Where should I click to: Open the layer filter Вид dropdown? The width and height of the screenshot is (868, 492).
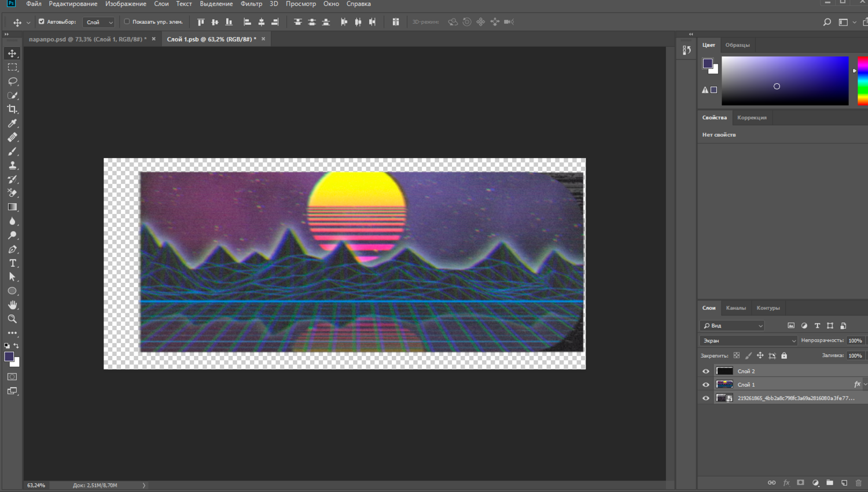(732, 326)
